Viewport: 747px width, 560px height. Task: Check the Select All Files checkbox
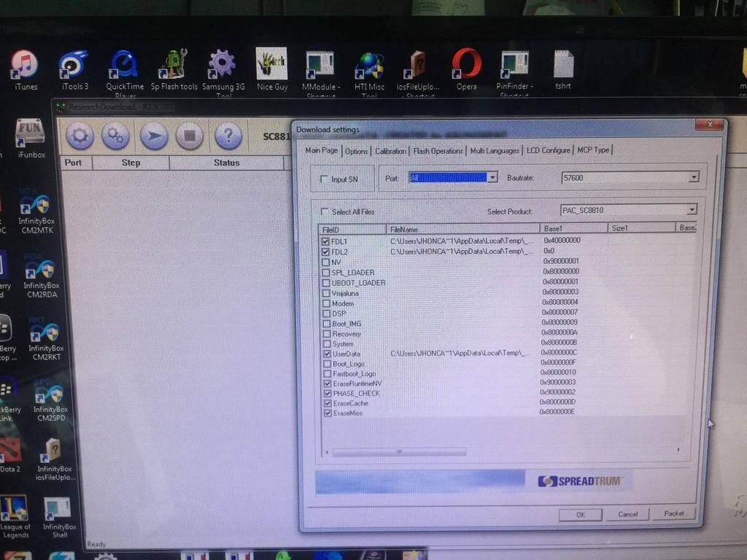coord(325,212)
